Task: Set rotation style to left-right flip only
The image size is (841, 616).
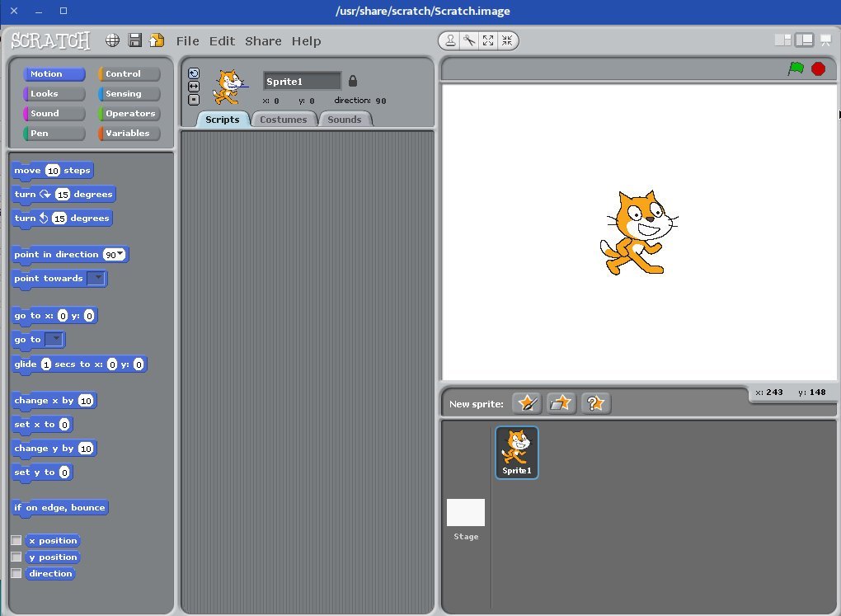Action: point(194,87)
